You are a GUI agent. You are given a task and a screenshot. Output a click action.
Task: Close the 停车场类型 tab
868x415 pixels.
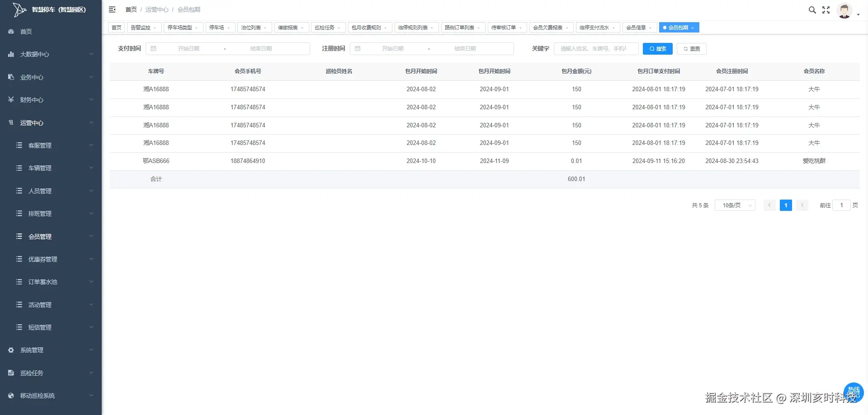(196, 28)
